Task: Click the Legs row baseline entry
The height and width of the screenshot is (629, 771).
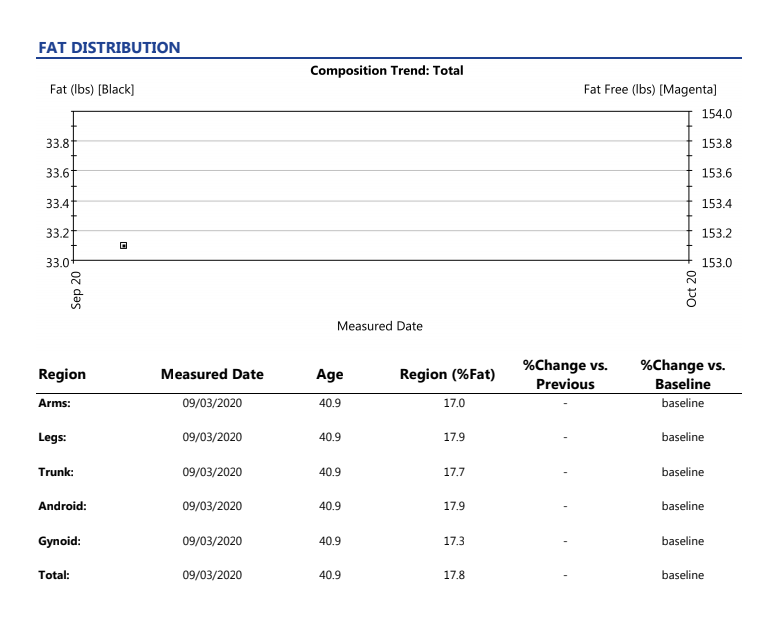Action: tap(682, 437)
